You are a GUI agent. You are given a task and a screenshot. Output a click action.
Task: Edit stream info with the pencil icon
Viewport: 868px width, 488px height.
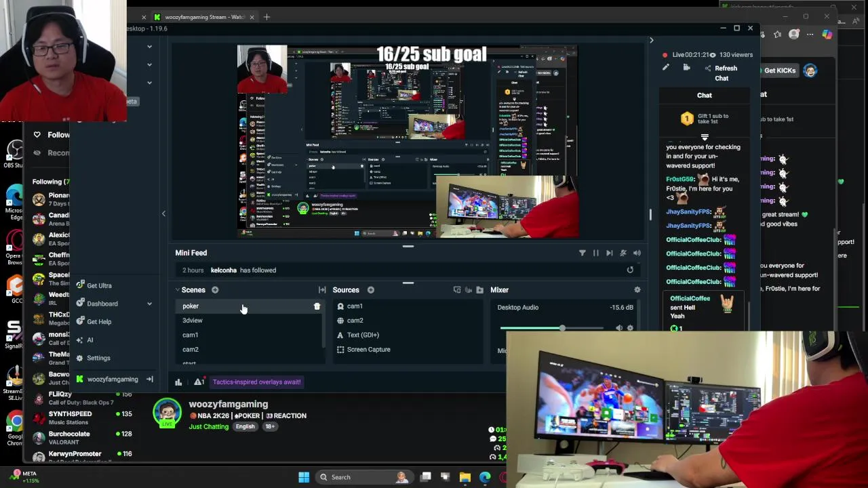665,68
